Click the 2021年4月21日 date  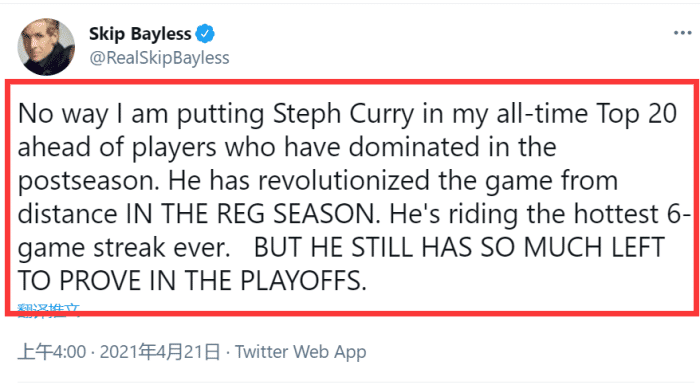(x=160, y=352)
